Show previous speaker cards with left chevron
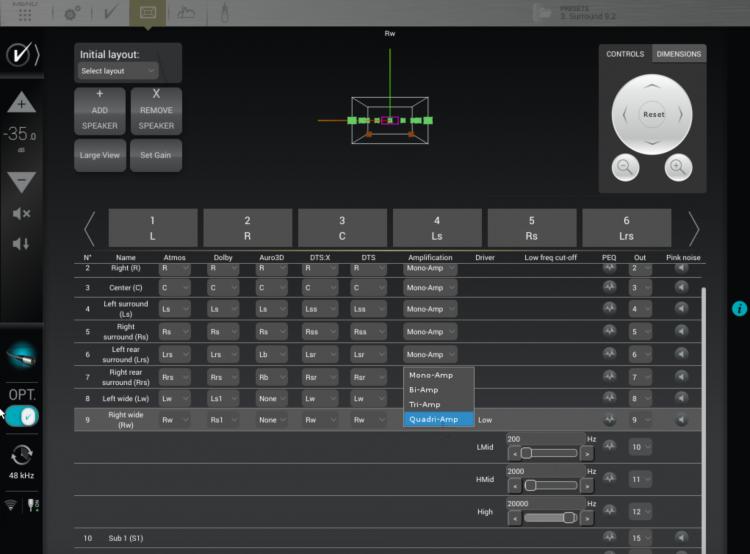This screenshot has height=554, width=750. pos(89,228)
